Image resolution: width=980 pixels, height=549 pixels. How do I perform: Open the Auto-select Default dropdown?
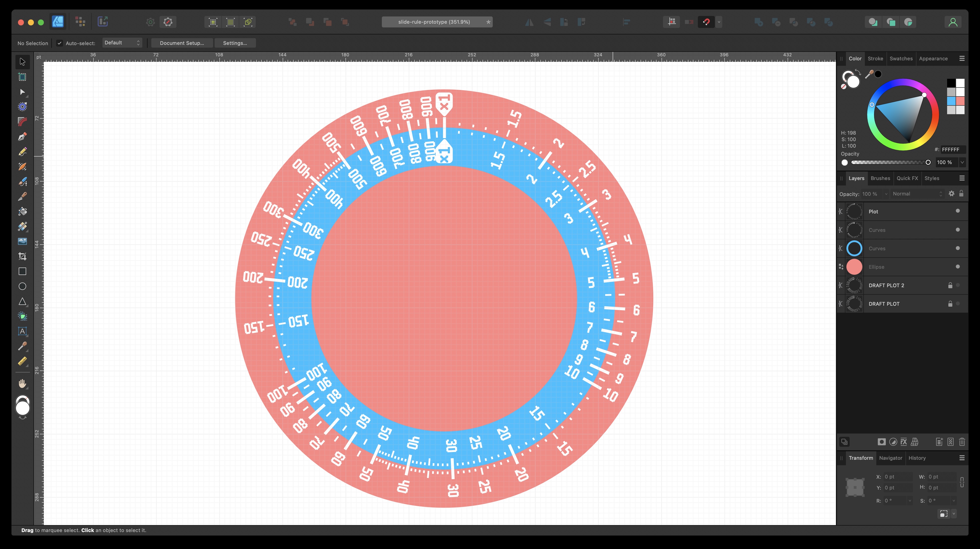(x=122, y=43)
